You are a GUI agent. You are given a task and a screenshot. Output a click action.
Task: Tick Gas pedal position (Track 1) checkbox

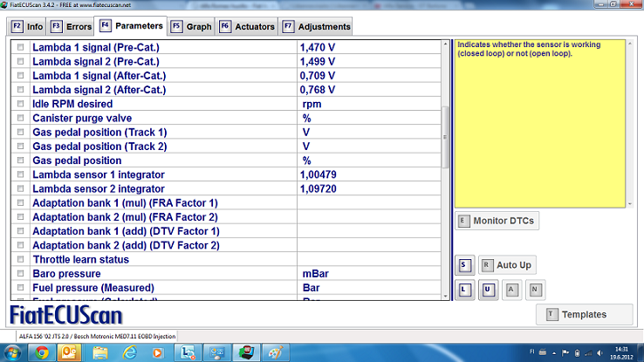(x=21, y=133)
